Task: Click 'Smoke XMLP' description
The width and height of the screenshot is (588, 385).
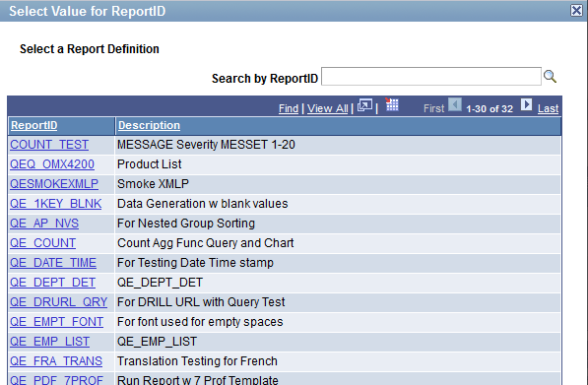Action: pos(153,184)
